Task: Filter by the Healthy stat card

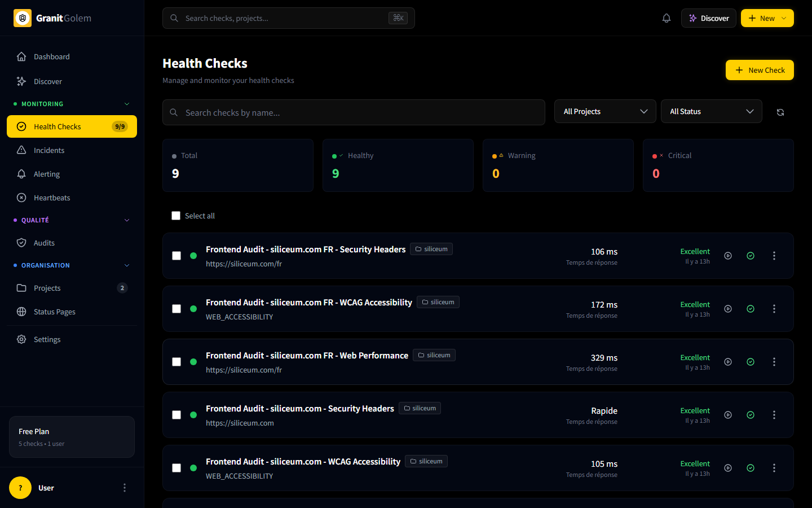Action: (398, 165)
